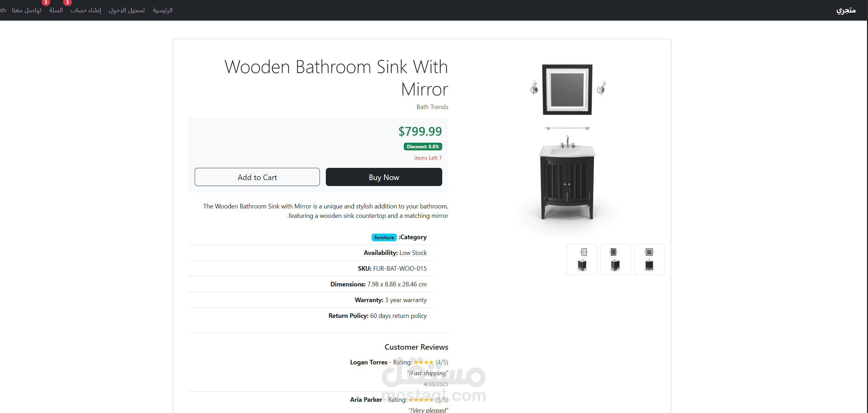Click the متجري store logo
The width and height of the screenshot is (868, 413).
846,10
